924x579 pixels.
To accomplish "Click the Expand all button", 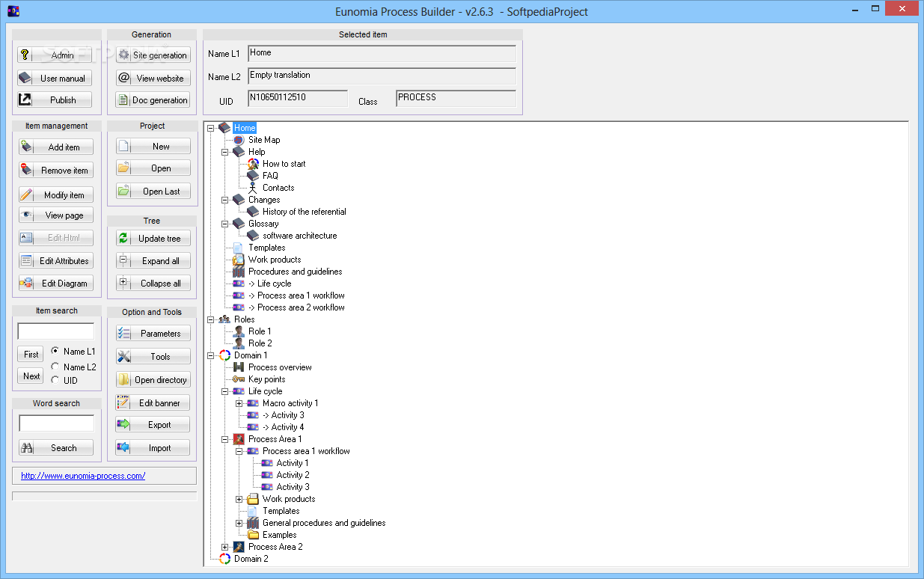I will [x=153, y=260].
